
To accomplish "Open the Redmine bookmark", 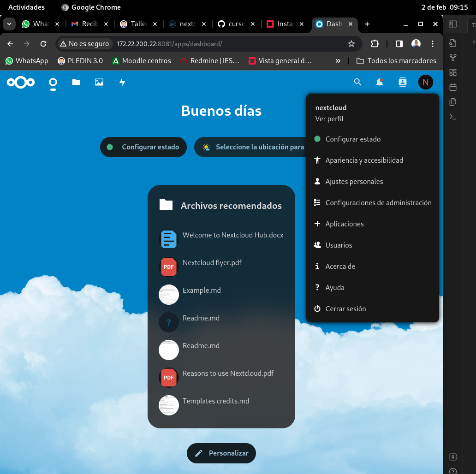I will 209,61.
